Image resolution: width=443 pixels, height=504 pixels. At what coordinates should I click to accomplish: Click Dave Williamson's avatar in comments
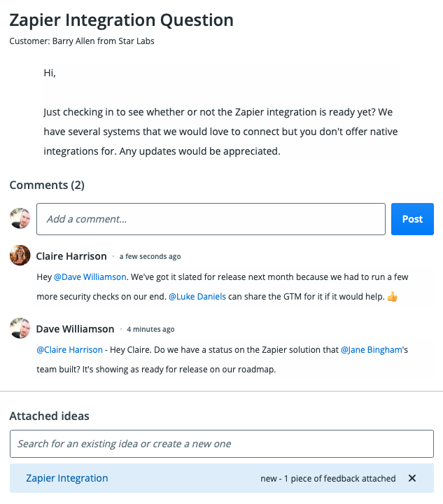(20, 328)
